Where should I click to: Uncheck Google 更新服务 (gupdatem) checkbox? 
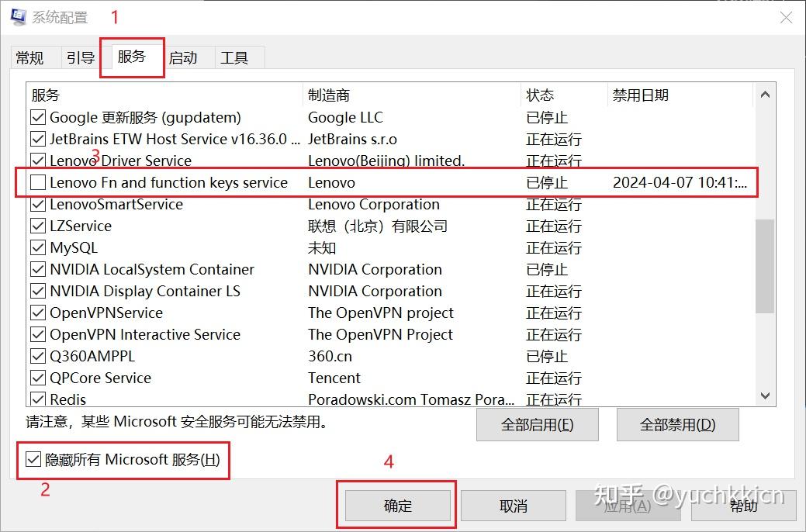pyautogui.click(x=37, y=118)
